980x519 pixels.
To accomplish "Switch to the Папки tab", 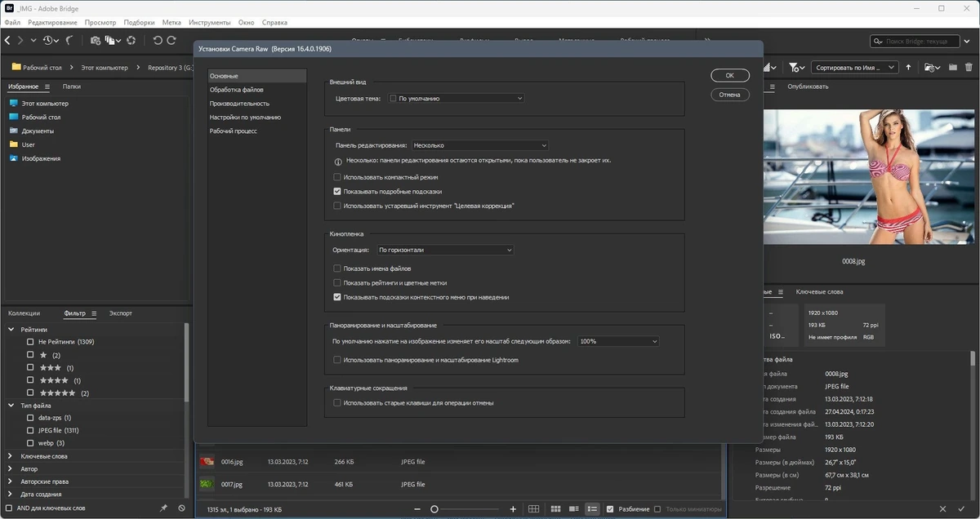I will [x=72, y=86].
